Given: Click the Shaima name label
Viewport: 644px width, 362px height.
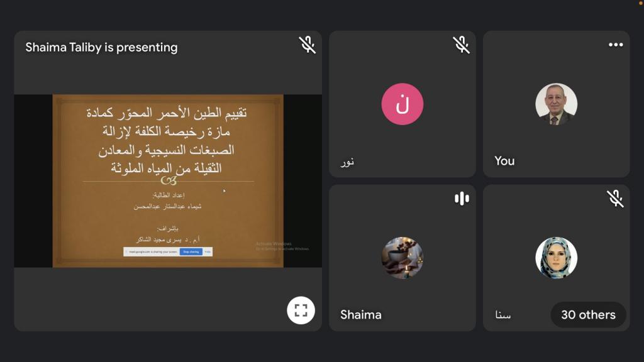Looking at the screenshot, I should pyautogui.click(x=360, y=315).
